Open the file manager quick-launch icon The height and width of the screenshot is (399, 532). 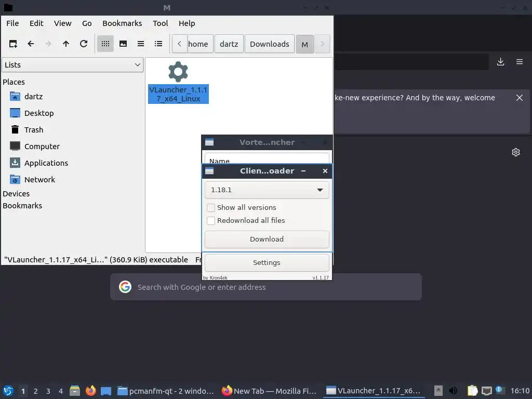point(75,391)
